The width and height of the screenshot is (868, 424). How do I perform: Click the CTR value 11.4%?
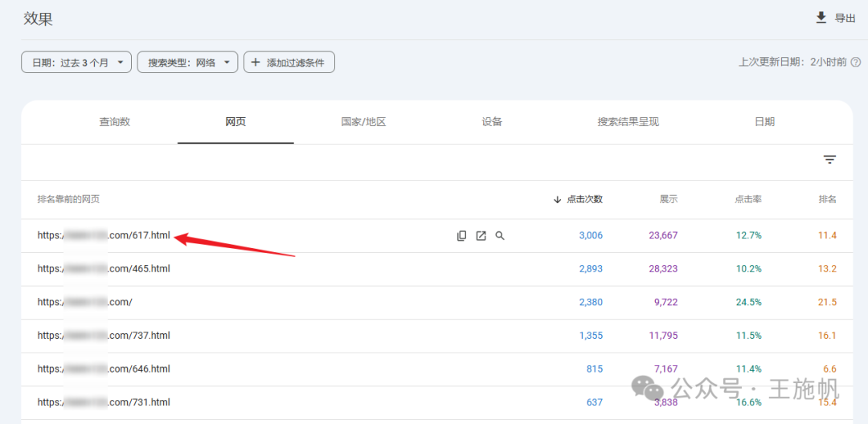coord(749,369)
